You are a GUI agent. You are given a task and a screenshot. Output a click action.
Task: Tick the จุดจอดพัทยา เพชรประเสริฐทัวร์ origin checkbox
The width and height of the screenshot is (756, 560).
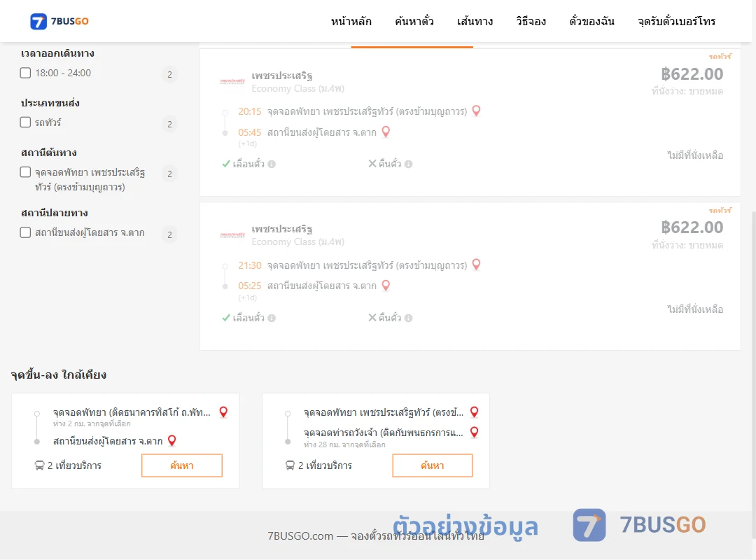coord(26,172)
